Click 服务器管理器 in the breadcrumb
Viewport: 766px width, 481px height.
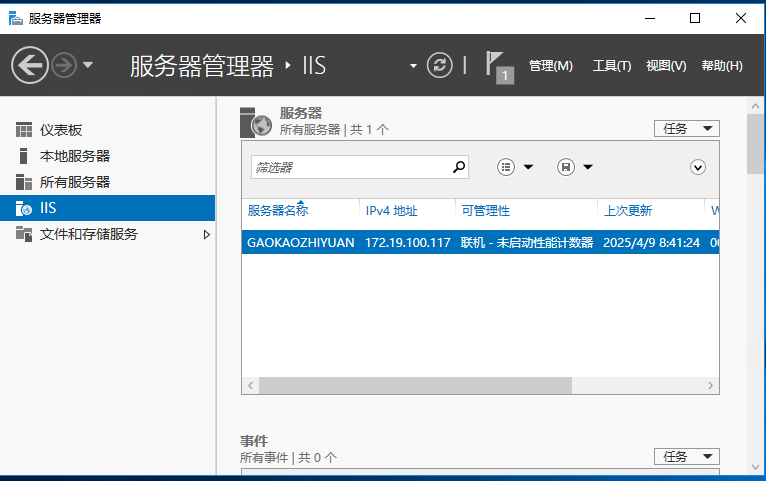pos(202,66)
